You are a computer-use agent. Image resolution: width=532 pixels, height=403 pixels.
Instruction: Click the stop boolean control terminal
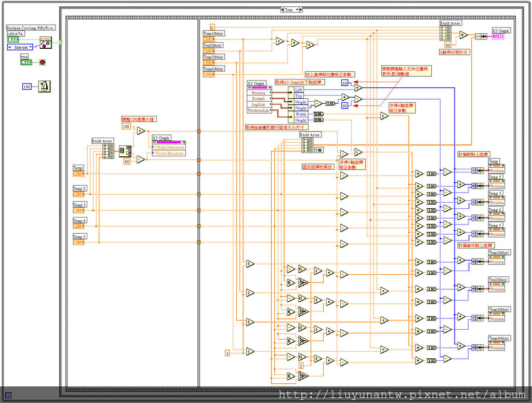pos(26,62)
